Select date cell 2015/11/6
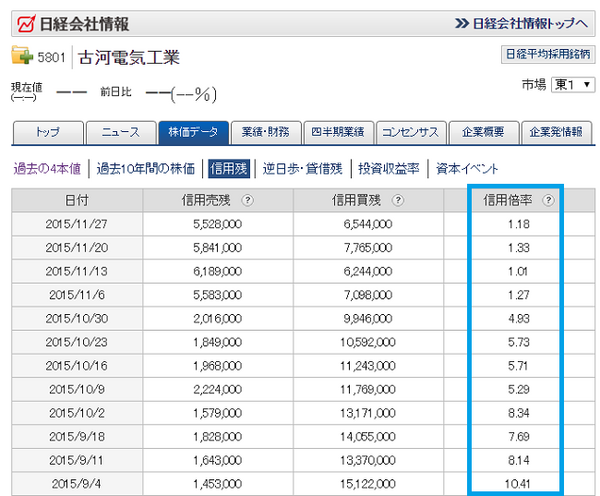Screen dimensions: 600x496 click(77, 295)
